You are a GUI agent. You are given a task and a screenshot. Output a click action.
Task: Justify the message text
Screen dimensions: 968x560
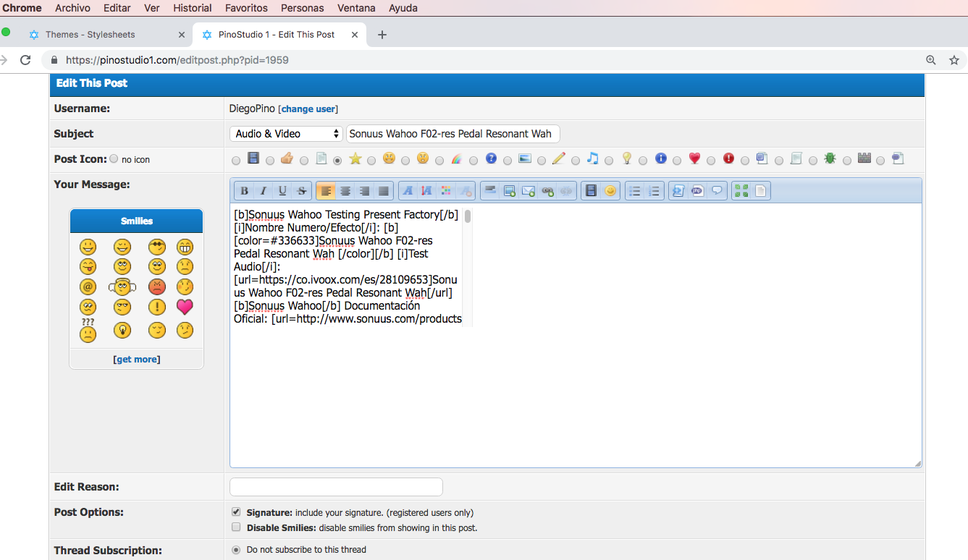(384, 191)
